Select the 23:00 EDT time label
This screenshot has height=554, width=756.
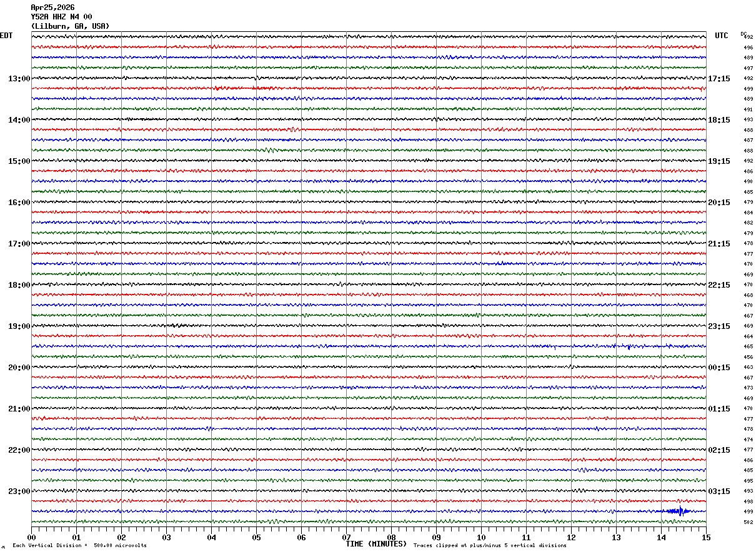[19, 491]
